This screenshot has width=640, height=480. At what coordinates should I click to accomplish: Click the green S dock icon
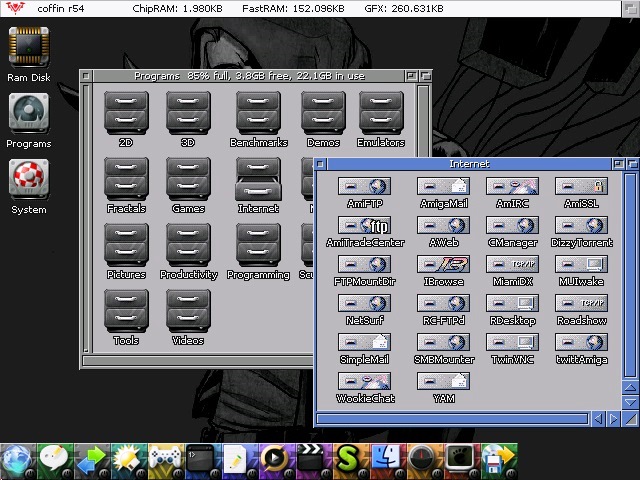click(351, 461)
